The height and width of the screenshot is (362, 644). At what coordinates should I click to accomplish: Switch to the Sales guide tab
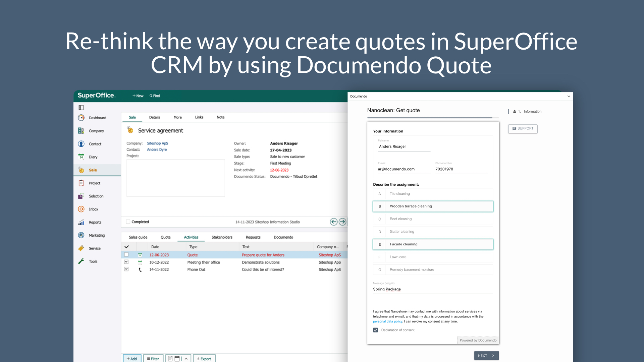[x=138, y=237]
